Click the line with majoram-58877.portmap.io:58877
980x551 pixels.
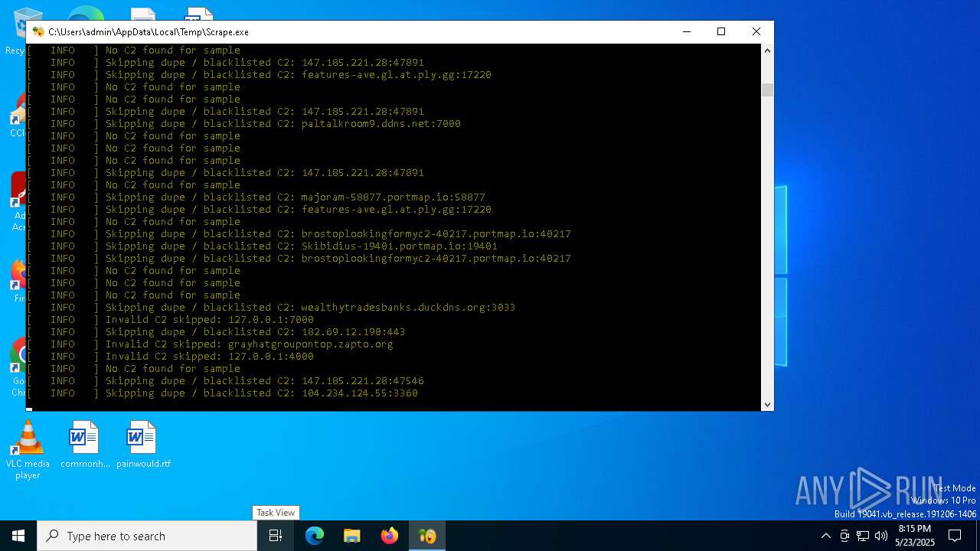256,197
